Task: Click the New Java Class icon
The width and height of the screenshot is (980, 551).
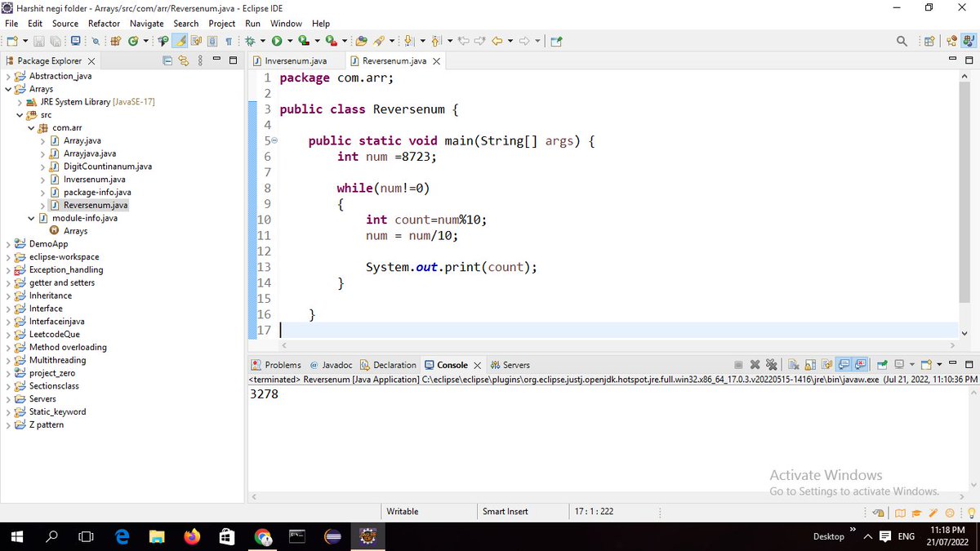Action: point(132,41)
